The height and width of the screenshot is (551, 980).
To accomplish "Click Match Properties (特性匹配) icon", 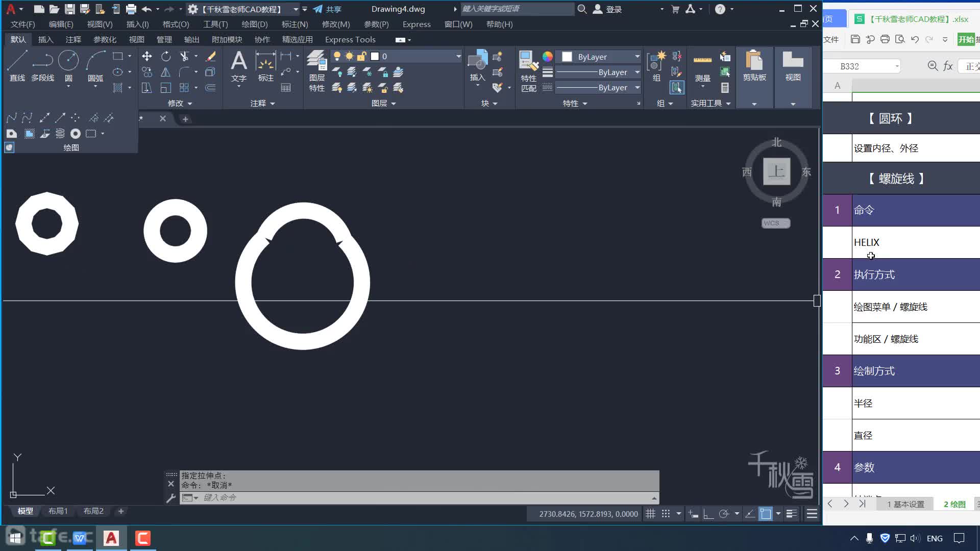I will (529, 71).
